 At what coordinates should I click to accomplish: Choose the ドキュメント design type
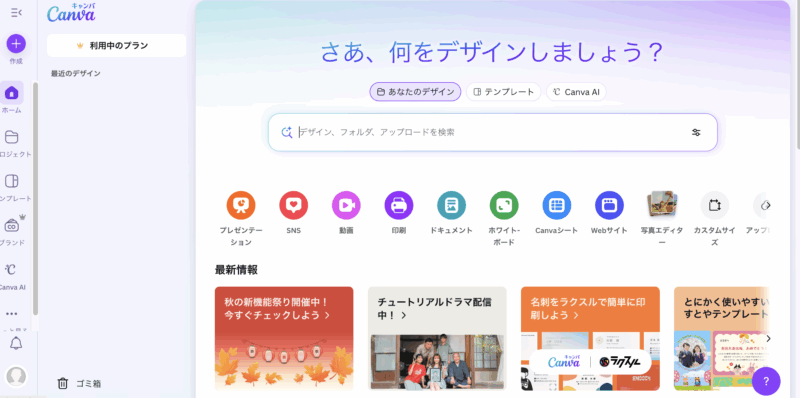[452, 205]
